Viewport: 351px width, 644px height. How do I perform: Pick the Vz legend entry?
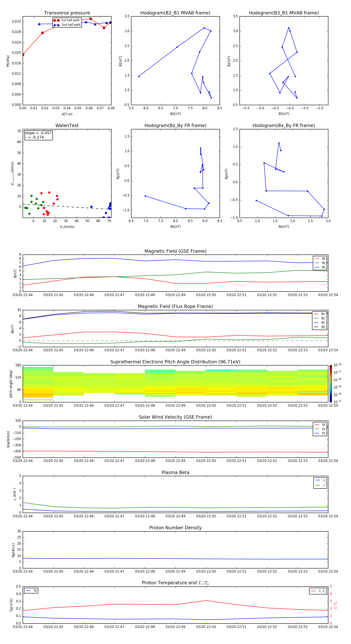click(320, 433)
